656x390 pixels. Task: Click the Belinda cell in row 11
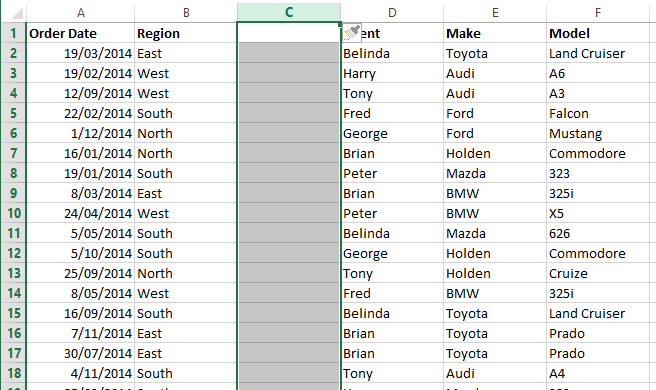tap(392, 233)
